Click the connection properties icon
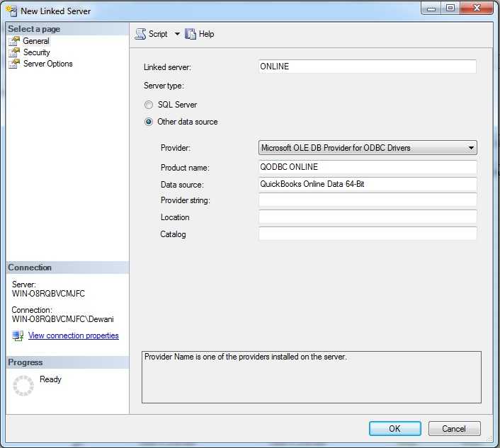Viewport: 500px width, 448px height. coord(18,335)
